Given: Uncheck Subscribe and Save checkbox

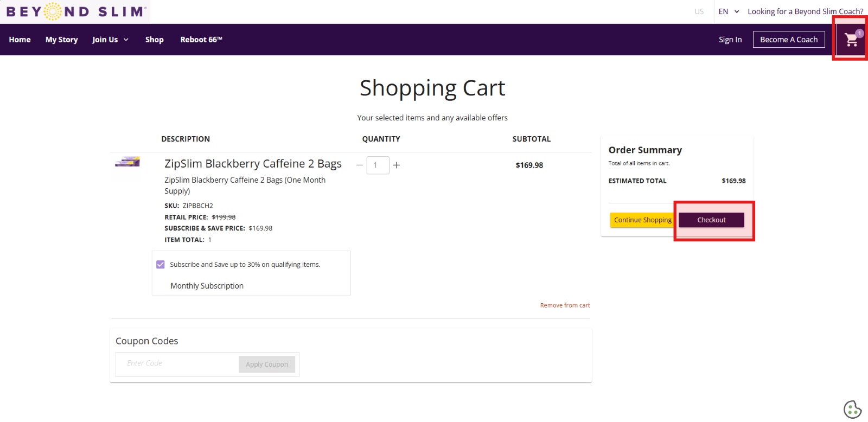Looking at the screenshot, I should (x=161, y=265).
